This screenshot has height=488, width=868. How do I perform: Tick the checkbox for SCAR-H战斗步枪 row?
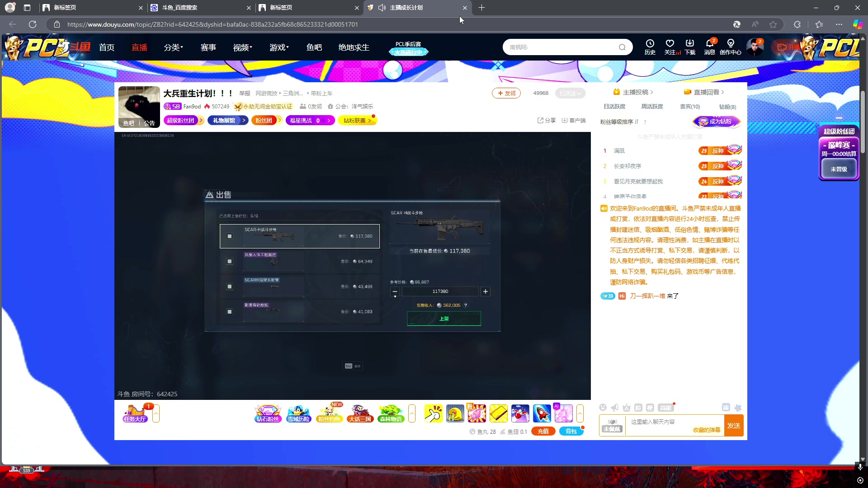click(x=230, y=236)
